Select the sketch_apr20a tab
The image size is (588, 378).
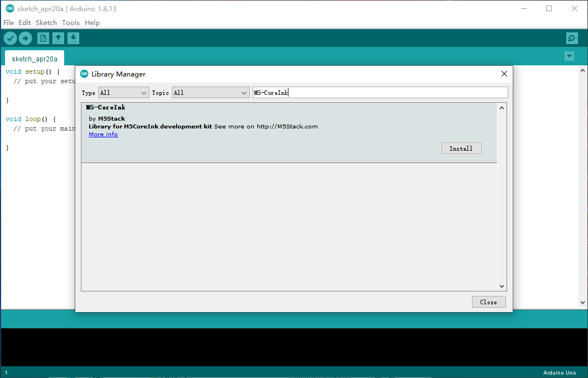click(35, 59)
